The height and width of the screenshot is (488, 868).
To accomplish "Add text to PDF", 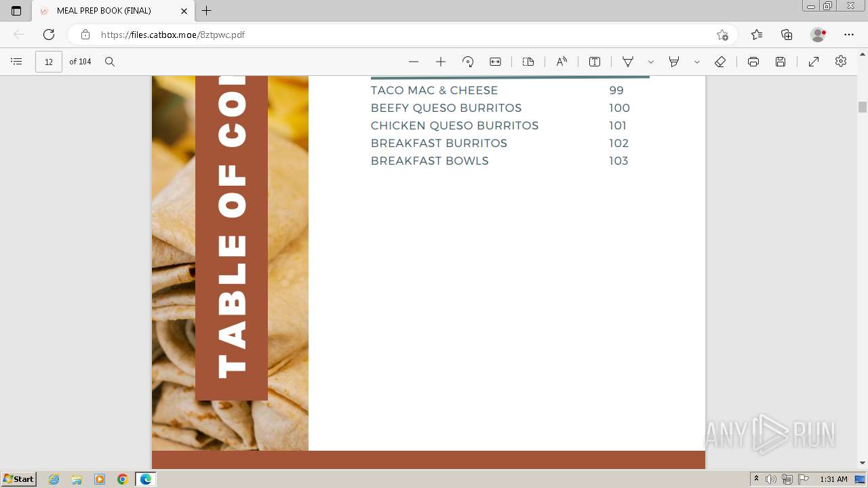I will click(595, 62).
